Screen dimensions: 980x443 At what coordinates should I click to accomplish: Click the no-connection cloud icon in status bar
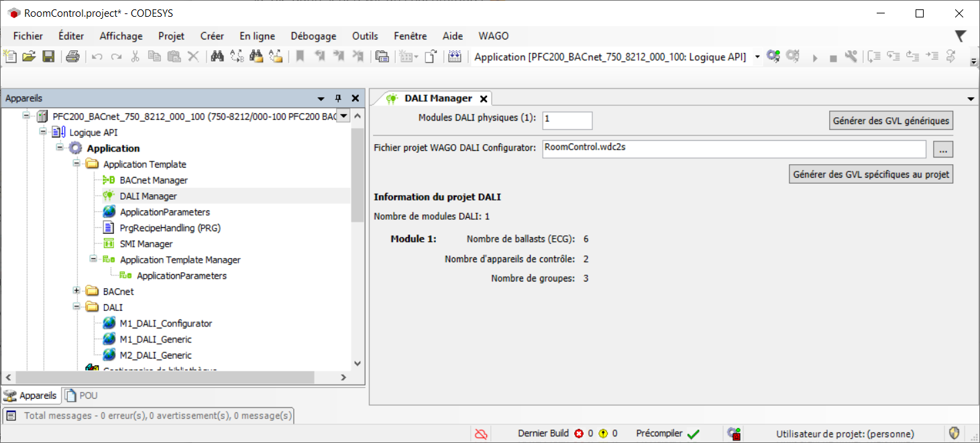click(x=480, y=434)
